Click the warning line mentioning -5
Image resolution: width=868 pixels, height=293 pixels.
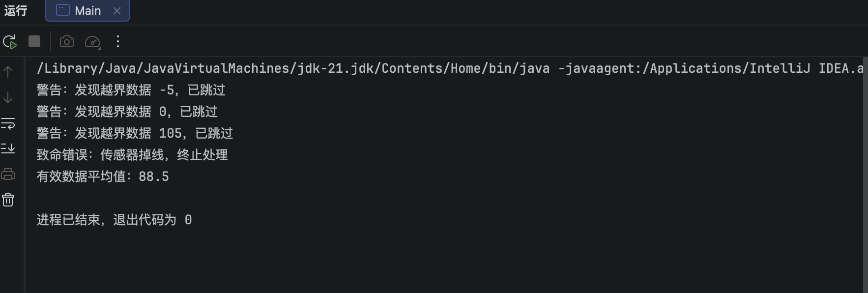(x=131, y=90)
